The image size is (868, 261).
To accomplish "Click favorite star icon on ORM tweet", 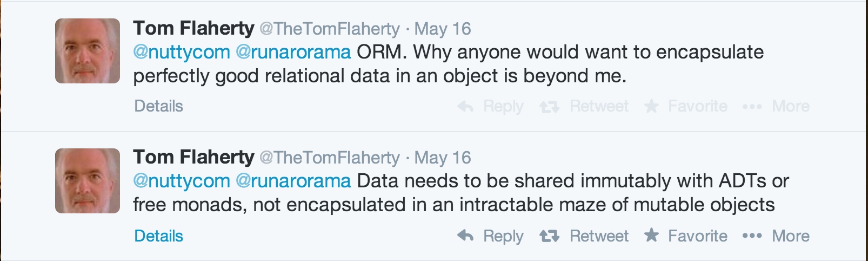I will tap(652, 106).
